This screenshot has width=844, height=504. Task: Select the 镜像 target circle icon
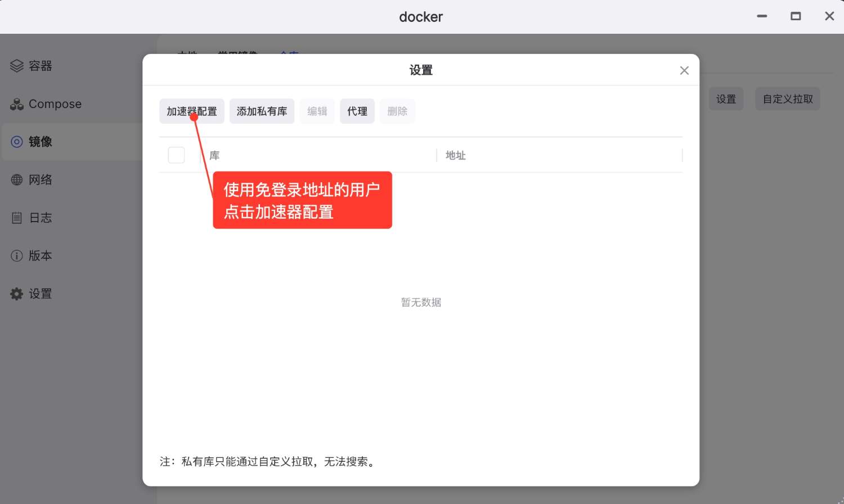(16, 142)
